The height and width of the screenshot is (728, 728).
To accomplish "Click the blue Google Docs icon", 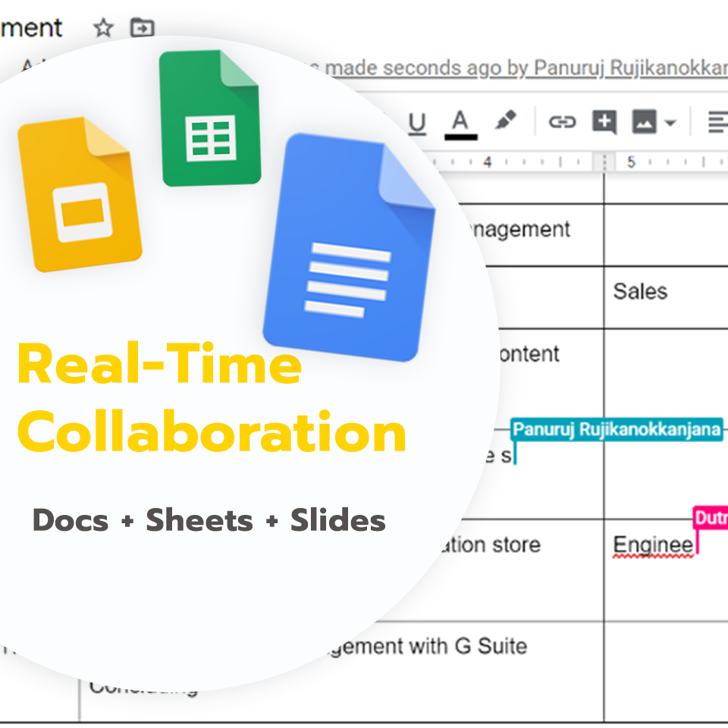I will point(349,247).
